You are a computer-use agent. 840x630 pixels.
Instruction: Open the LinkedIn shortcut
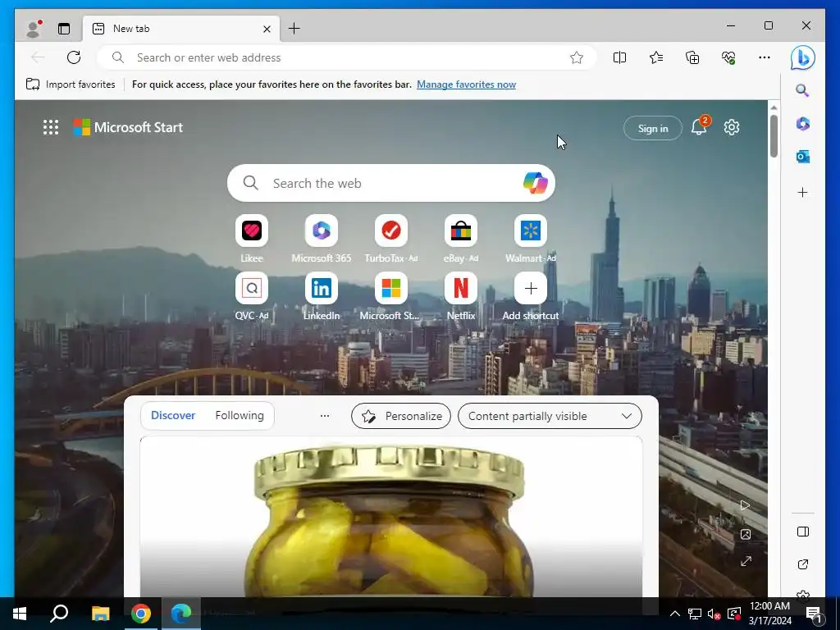pos(322,296)
